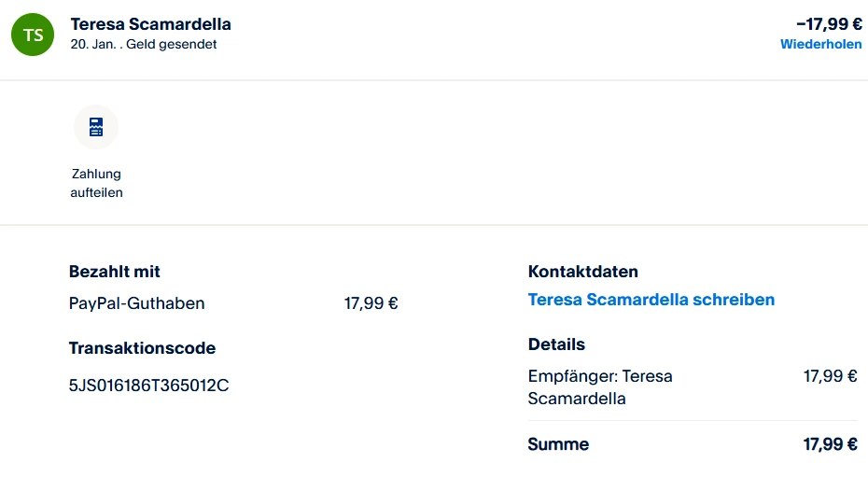Click the 'Transaktionscode' heading
This screenshot has height=477, width=868.
point(142,348)
